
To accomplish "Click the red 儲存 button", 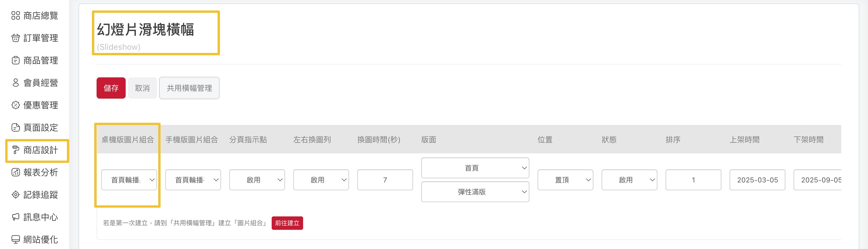I will pos(111,88).
